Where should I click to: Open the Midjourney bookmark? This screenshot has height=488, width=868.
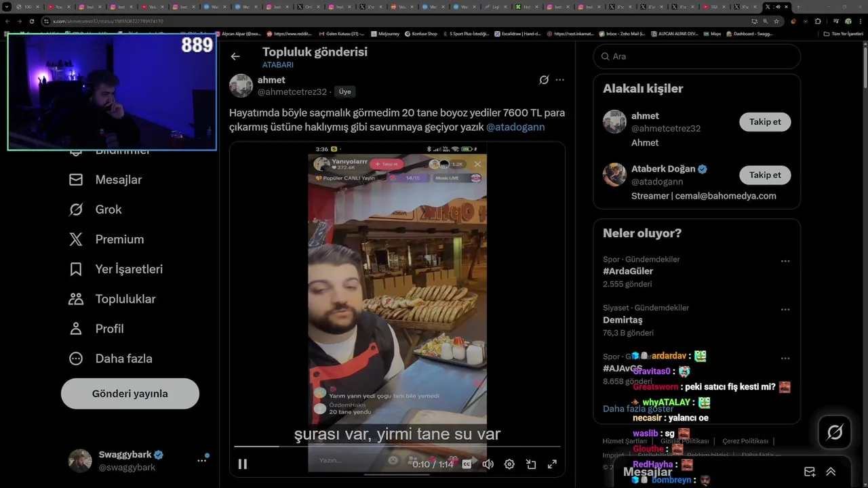tap(385, 33)
